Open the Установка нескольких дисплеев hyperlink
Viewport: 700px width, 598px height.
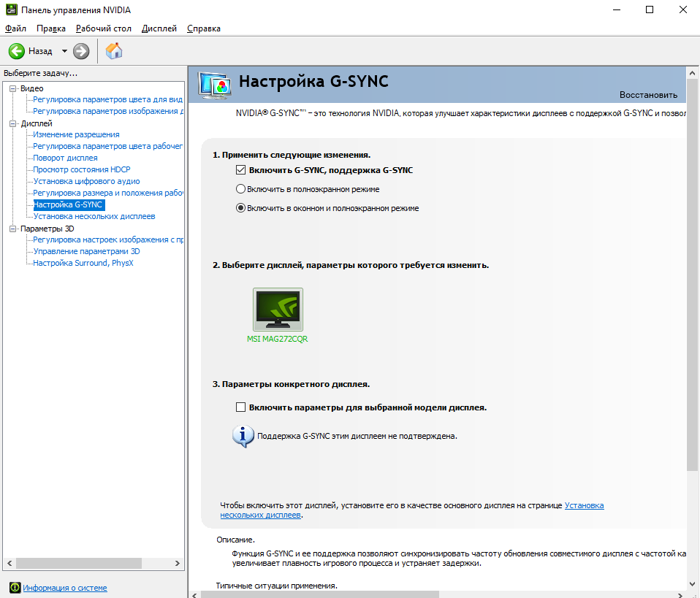584,505
